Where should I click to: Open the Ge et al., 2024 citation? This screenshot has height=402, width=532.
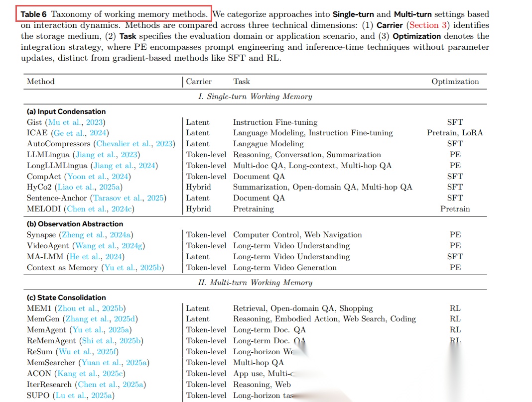[80, 133]
